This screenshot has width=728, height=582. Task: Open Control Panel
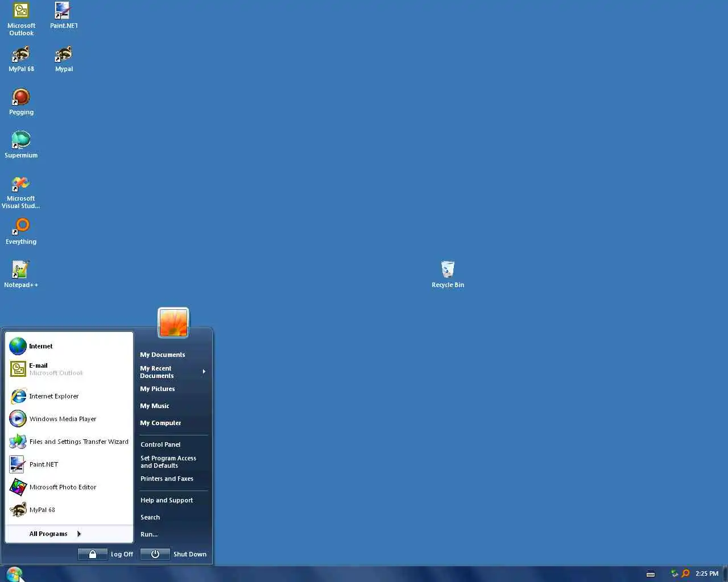tap(173, 444)
